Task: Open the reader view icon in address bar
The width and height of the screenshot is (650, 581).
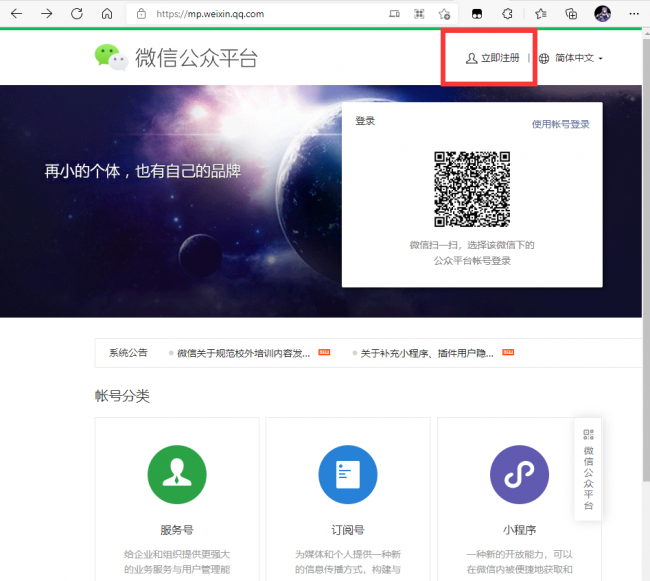Action: 394,14
